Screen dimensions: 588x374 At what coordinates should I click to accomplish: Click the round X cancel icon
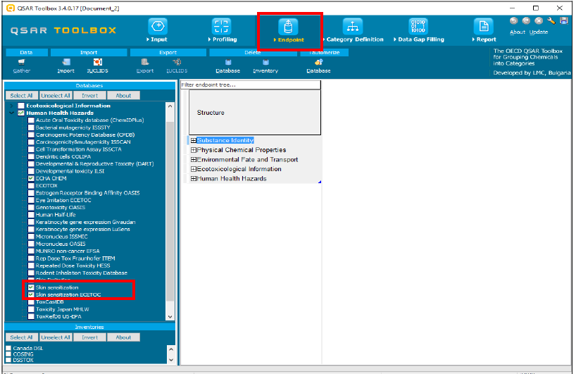coord(539,21)
